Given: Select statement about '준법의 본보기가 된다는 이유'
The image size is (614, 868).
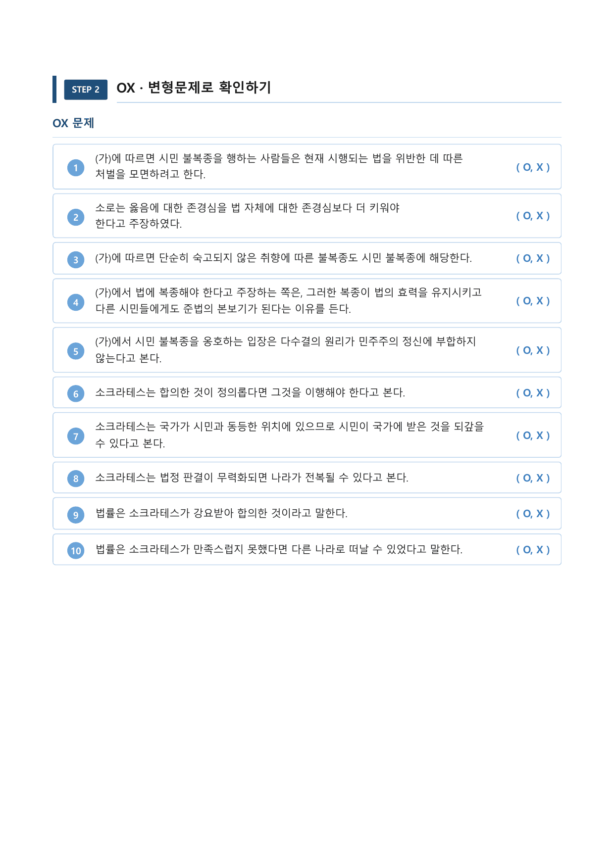Looking at the screenshot, I should coord(288,300).
